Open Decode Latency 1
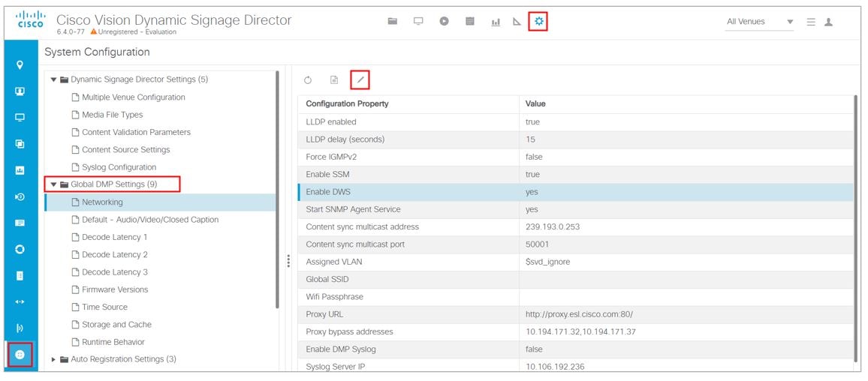Viewport: 868px width, 381px height. click(x=115, y=237)
